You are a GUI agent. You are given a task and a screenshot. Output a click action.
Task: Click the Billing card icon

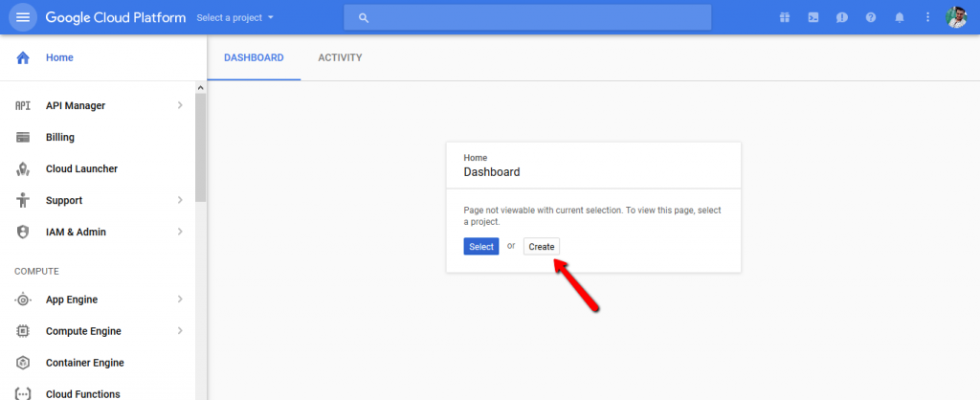point(23,138)
